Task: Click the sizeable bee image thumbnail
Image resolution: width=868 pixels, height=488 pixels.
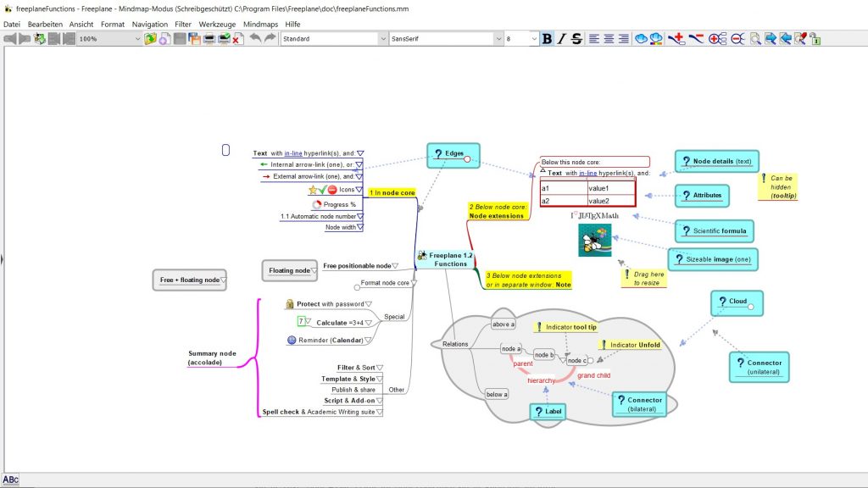Action: coord(594,240)
